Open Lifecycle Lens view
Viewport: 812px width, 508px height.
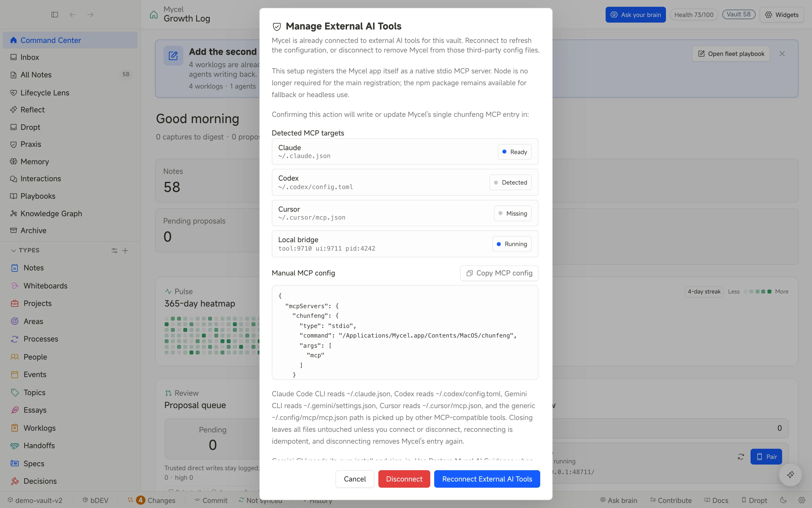(70, 93)
